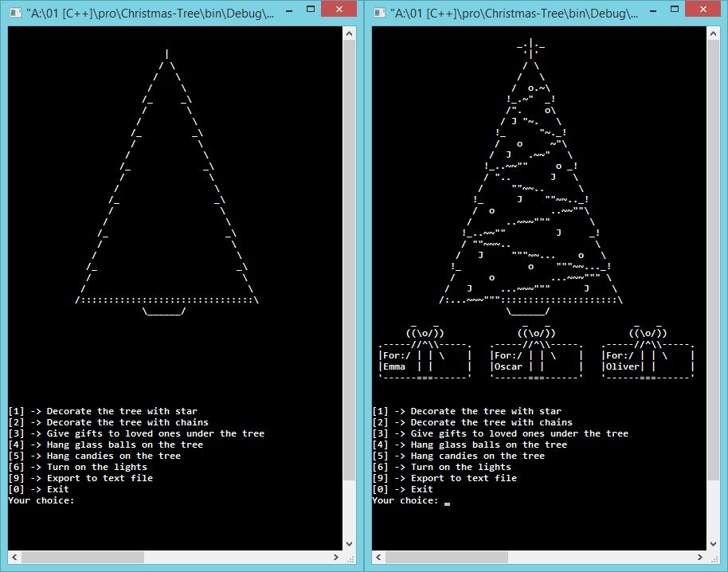Close the left console window

pos(339,10)
